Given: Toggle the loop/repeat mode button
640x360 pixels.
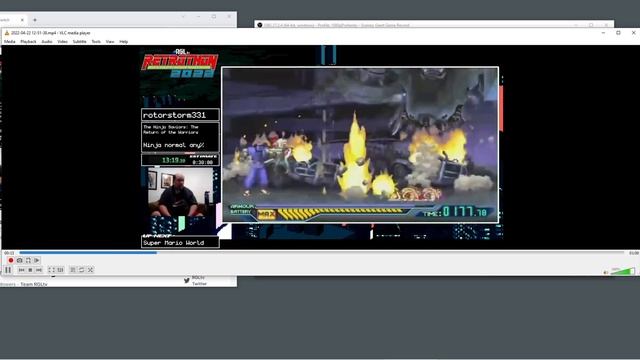Looking at the screenshot, I should tap(82, 270).
